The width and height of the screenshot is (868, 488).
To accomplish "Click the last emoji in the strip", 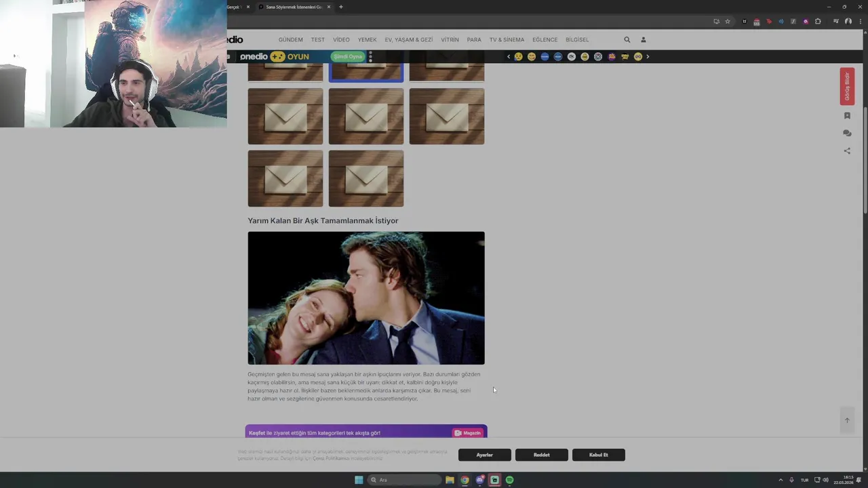I will 638,57.
